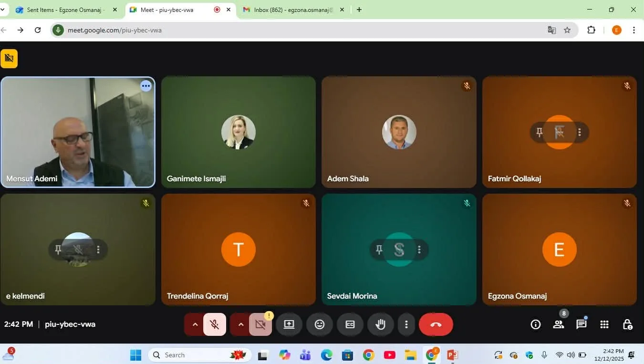Open host controls lock panel
Viewport: 644px width, 364px height.
tap(627, 324)
